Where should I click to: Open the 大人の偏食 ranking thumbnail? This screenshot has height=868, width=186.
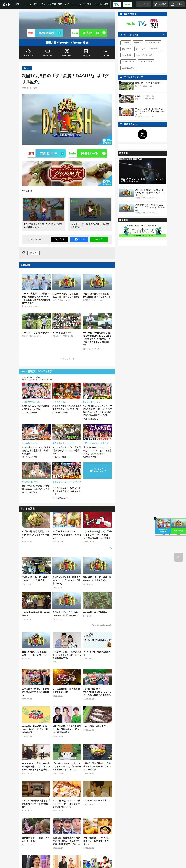tap(97, 432)
